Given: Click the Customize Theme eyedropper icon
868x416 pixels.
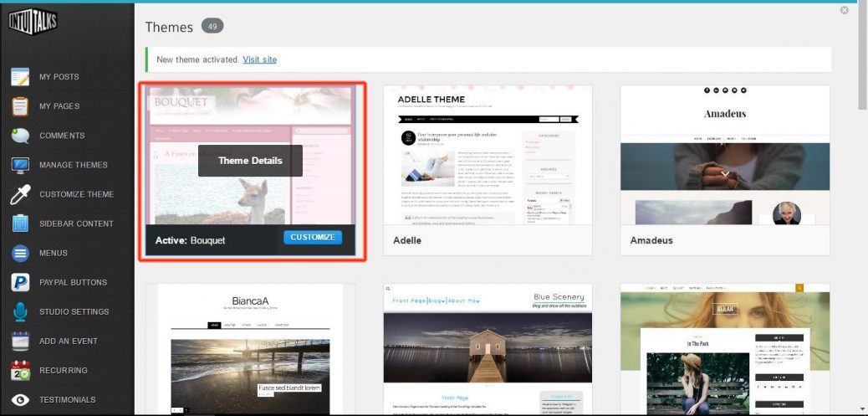Looking at the screenshot, I should pyautogui.click(x=20, y=194).
